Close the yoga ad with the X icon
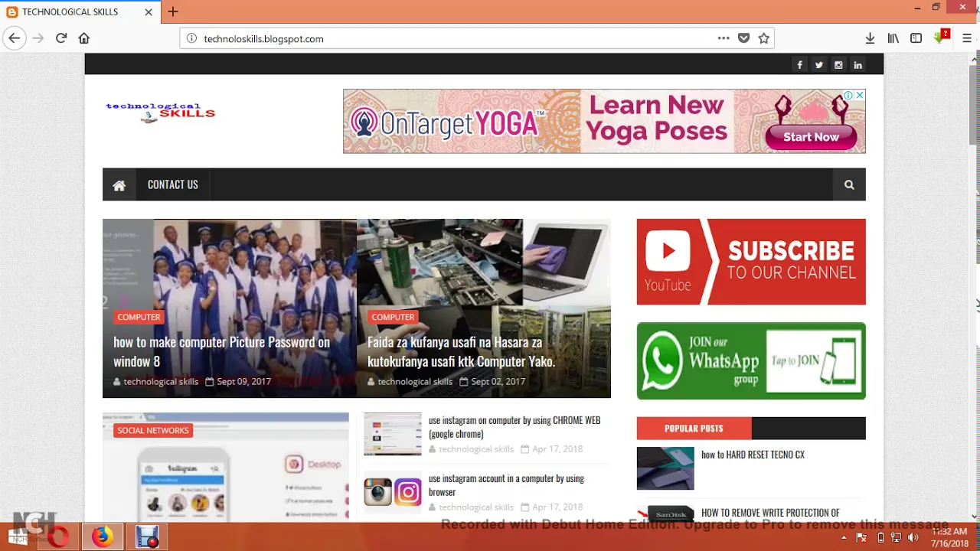 click(860, 95)
